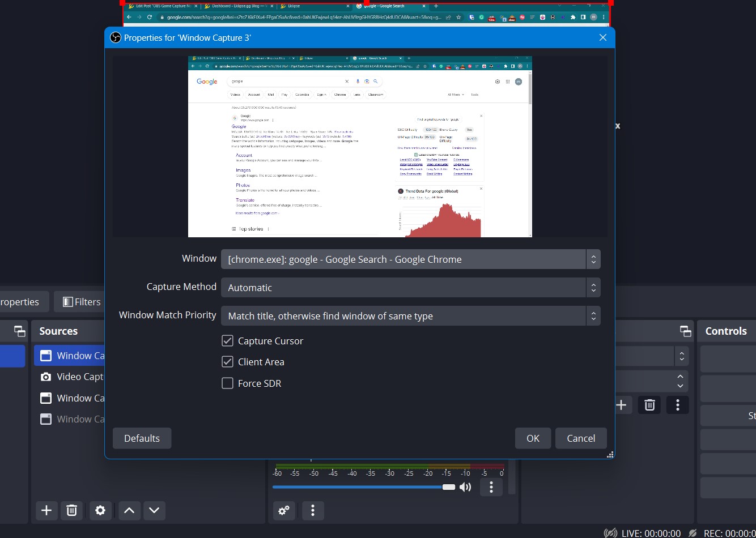Open the Window Match Priority dropdown
Screen dimensions: 756x538
pyautogui.click(x=410, y=316)
